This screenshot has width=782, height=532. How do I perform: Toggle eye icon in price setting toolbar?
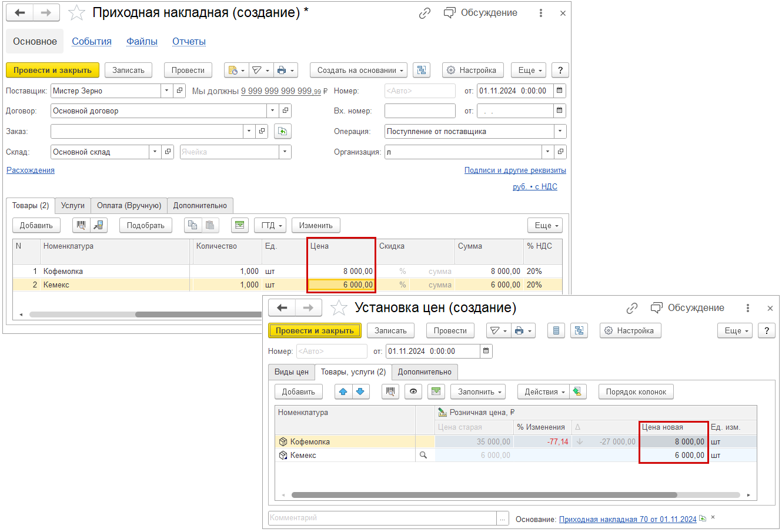coord(413,392)
